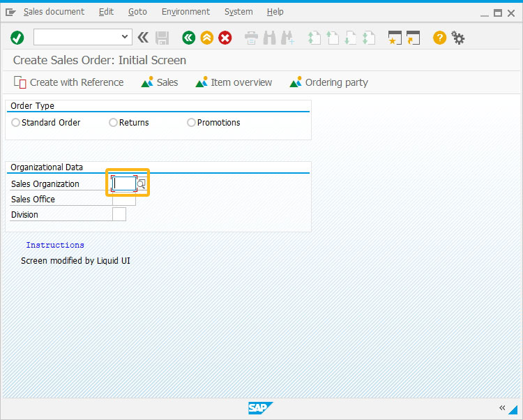This screenshot has width=523, height=420.
Task: Select the Standard Order radio button
Action: pos(15,122)
